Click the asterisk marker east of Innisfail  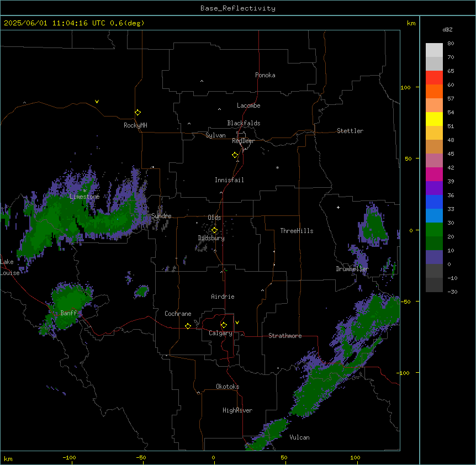277,167
